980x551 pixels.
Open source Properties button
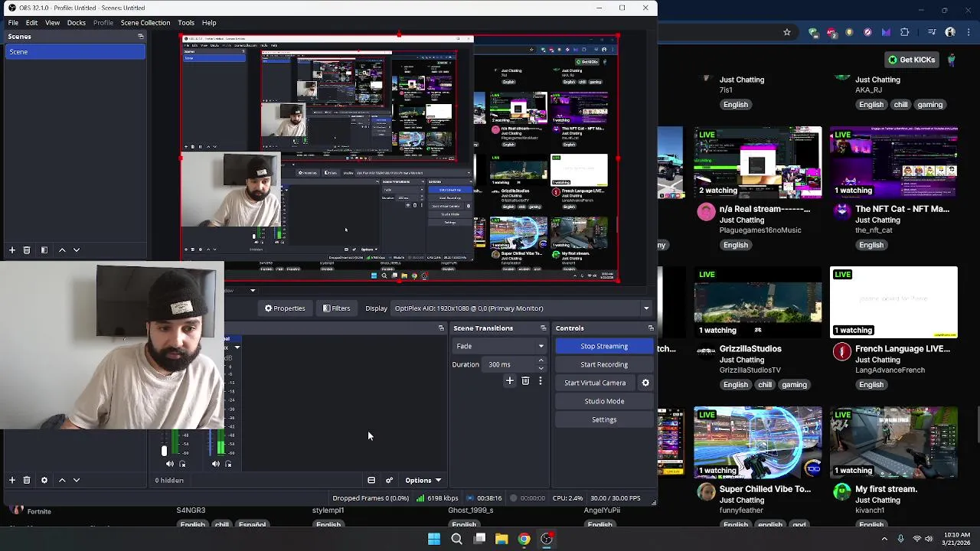285,308
